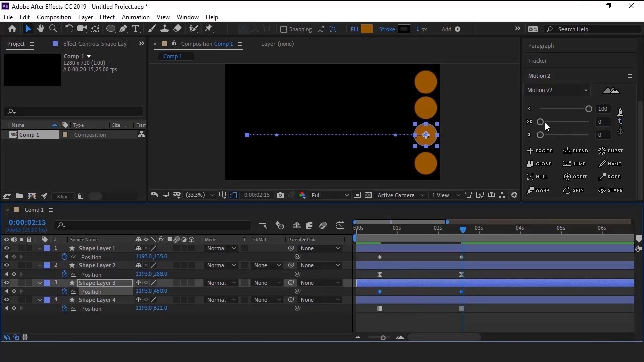Viewport: 644px width, 362px height.
Task: Toggle Position stopwatch on Shape Layer 3
Action: (64, 291)
